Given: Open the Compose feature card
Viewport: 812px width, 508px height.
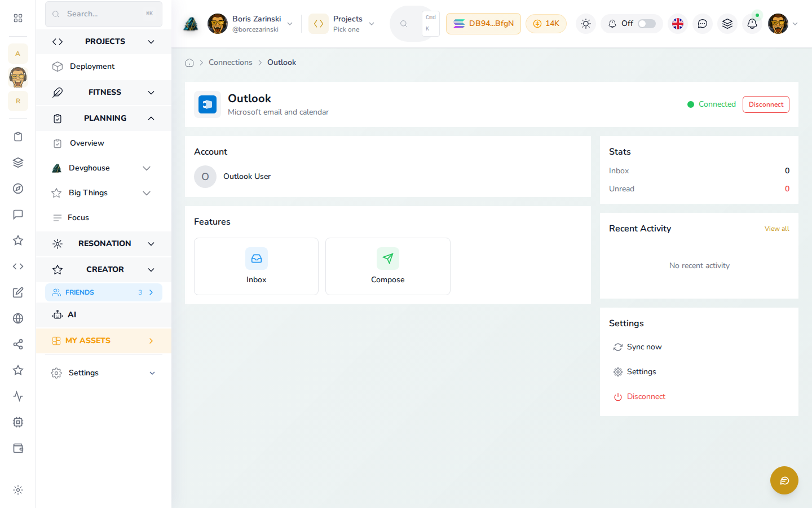Looking at the screenshot, I should point(388,266).
